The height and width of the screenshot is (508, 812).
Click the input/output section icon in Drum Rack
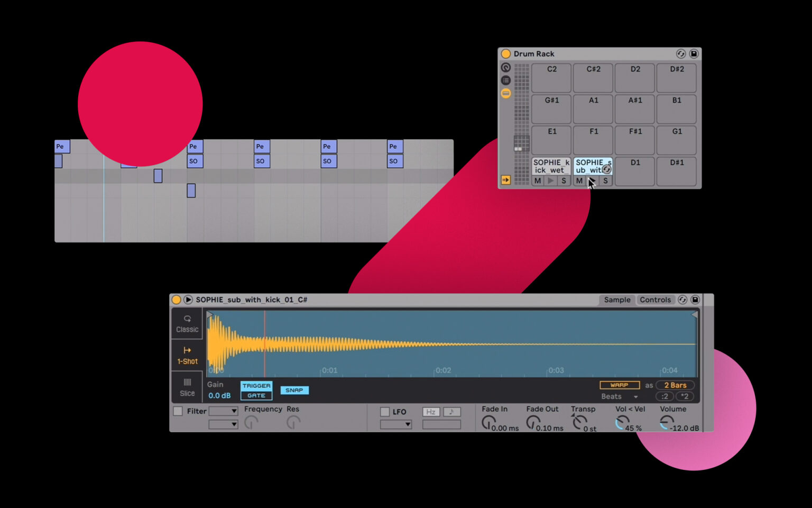pos(505,180)
